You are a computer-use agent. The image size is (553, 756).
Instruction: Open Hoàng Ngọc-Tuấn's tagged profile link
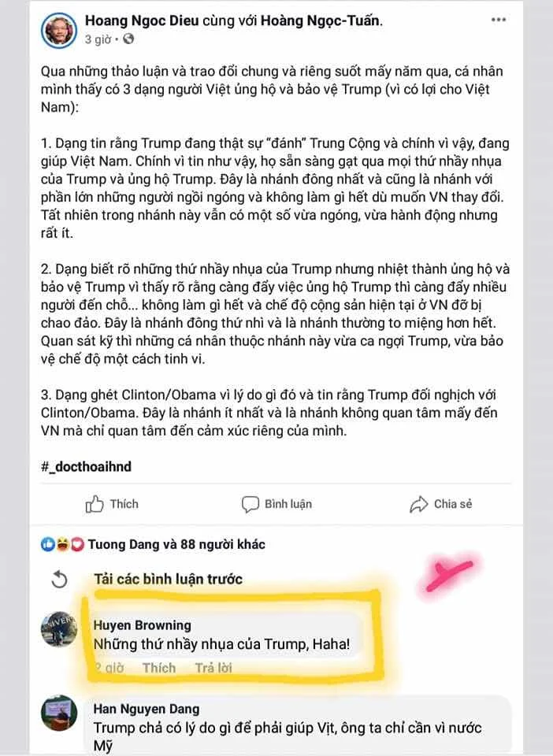[x=320, y=20]
